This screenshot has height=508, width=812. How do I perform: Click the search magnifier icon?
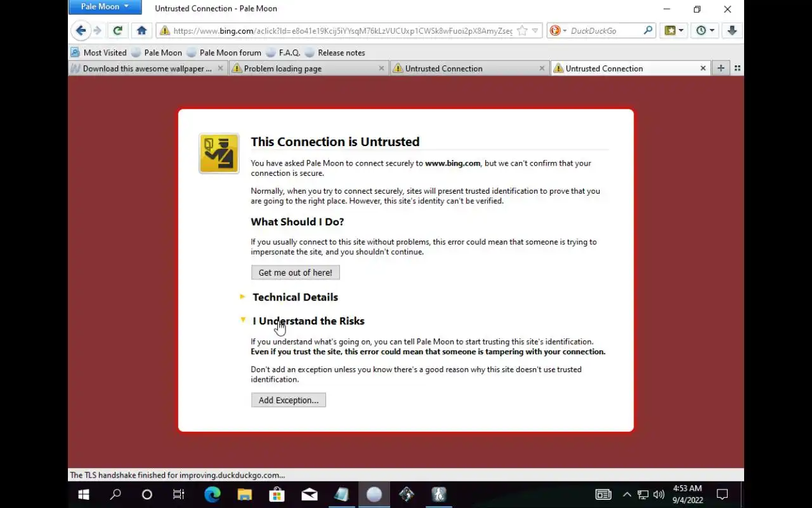(x=648, y=30)
